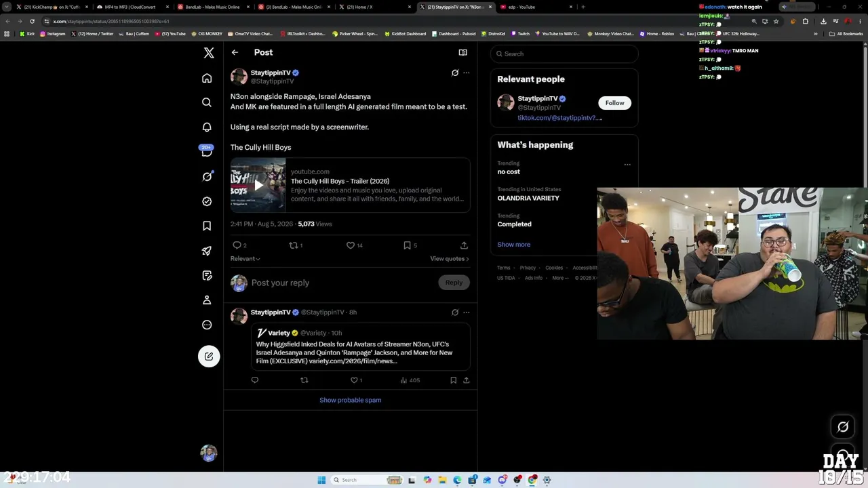The image size is (868, 488).
Task: Repost the Variety quote reply
Action: pos(304,380)
